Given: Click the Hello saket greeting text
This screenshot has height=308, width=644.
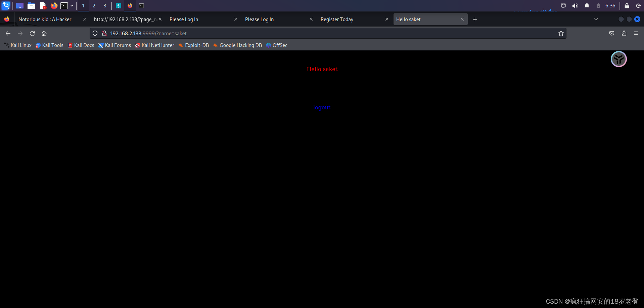Looking at the screenshot, I should 322,69.
